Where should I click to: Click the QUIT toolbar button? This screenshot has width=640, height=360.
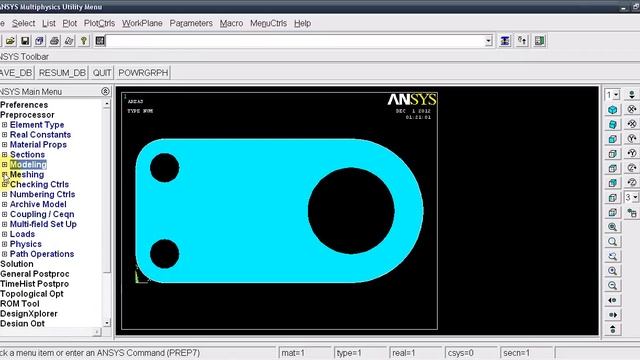pyautogui.click(x=102, y=73)
